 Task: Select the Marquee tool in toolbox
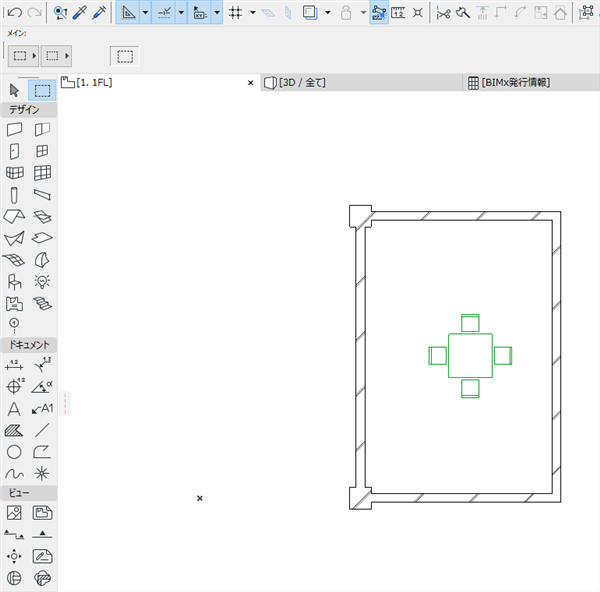pos(42,91)
